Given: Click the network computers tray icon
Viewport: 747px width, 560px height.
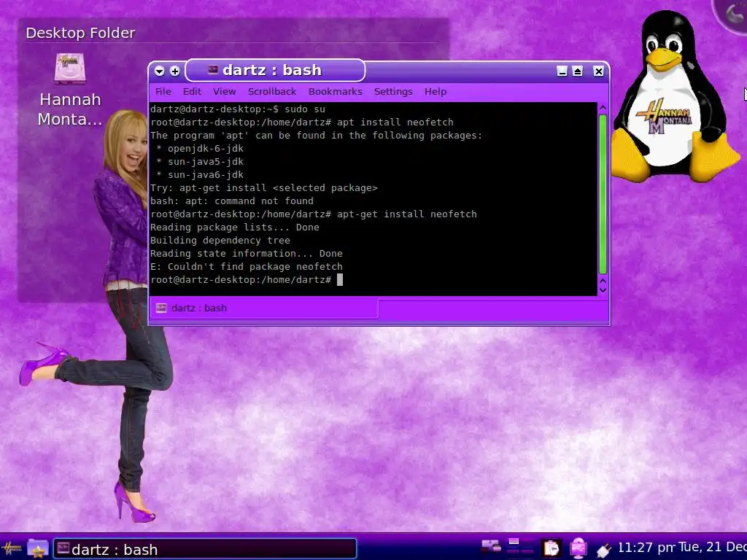Looking at the screenshot, I should click(491, 547).
